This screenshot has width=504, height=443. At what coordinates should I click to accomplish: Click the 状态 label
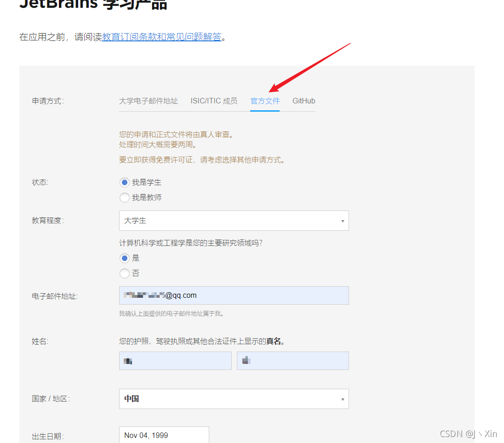[x=40, y=182]
